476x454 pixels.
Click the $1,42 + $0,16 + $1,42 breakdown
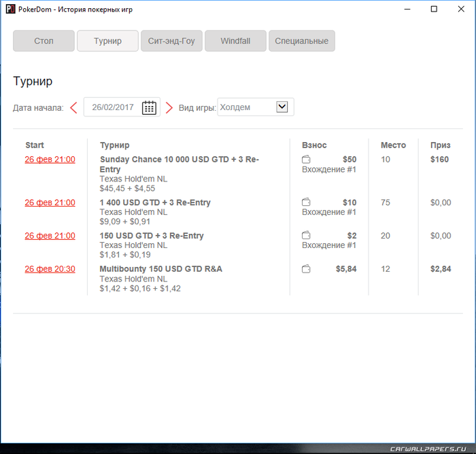140,288
